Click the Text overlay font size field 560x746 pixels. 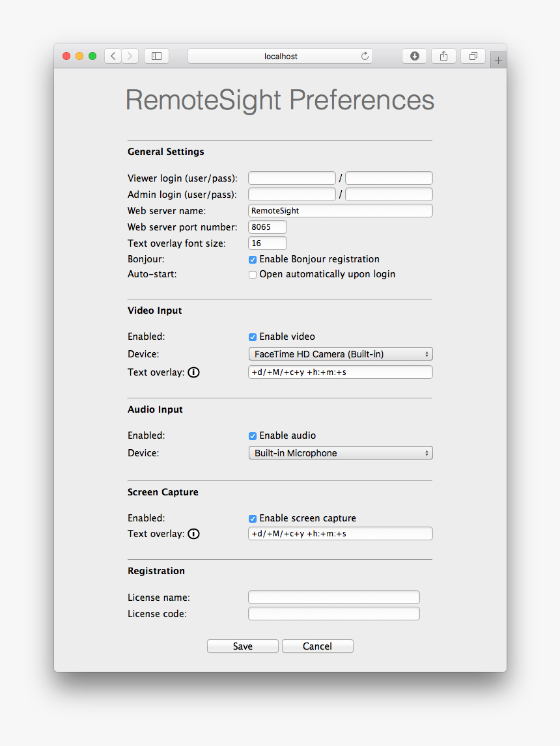(x=268, y=243)
